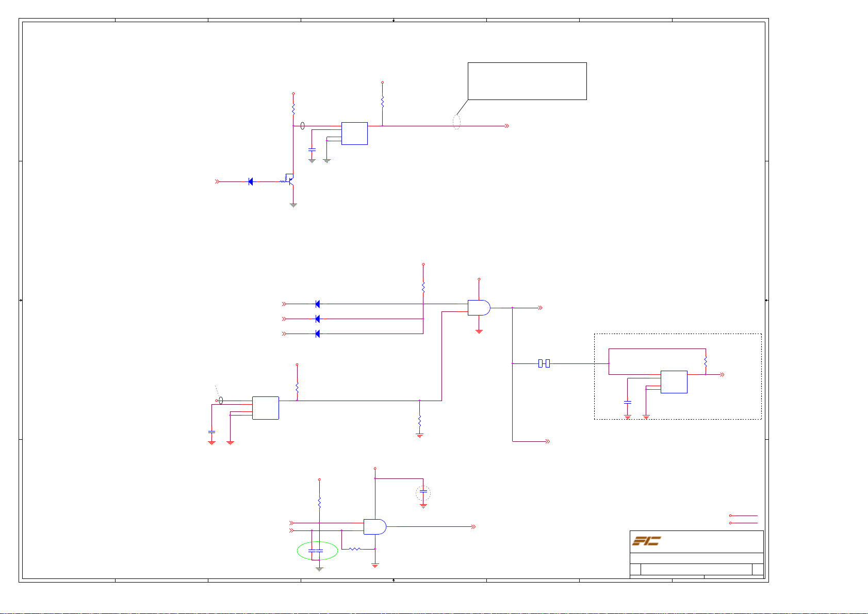Click the dashed ellipse on the top signal line

pos(456,122)
